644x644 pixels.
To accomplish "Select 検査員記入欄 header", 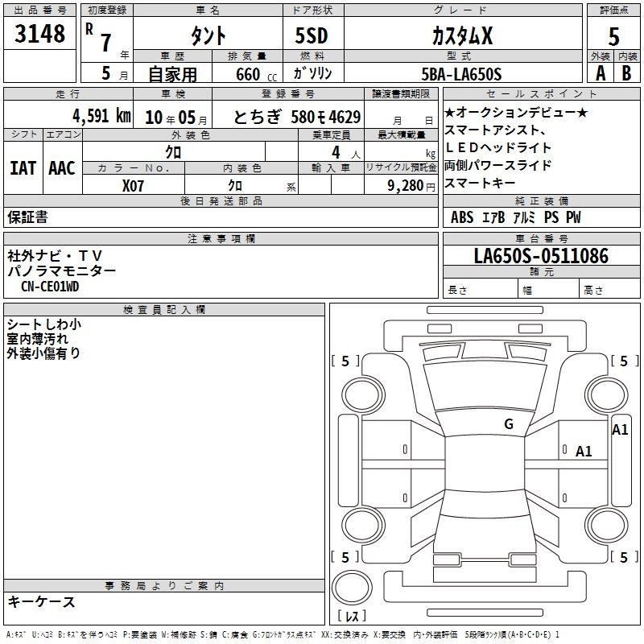I will click(x=164, y=310).
